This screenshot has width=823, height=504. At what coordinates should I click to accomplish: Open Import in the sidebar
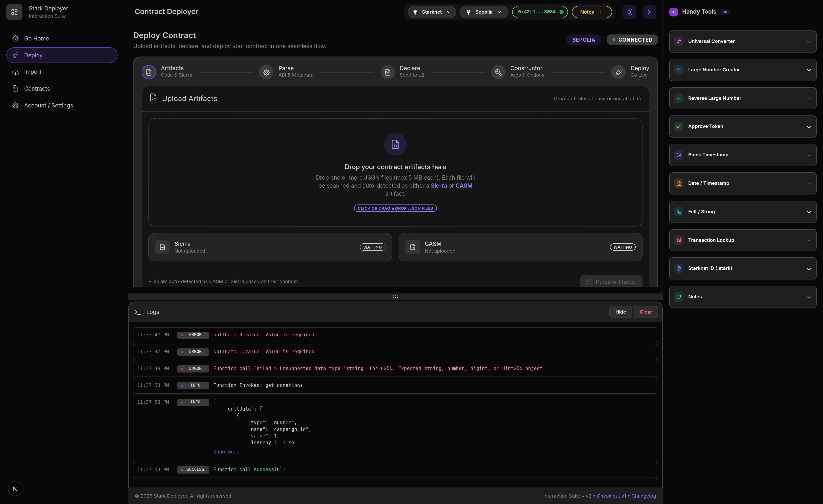62,72
